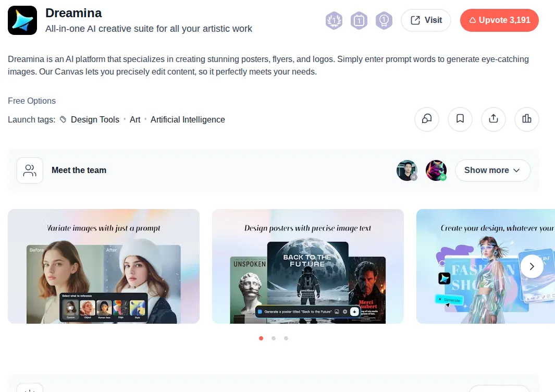The height and width of the screenshot is (392, 555).
Task: Click the calendar day rank badge
Action: pos(359,20)
